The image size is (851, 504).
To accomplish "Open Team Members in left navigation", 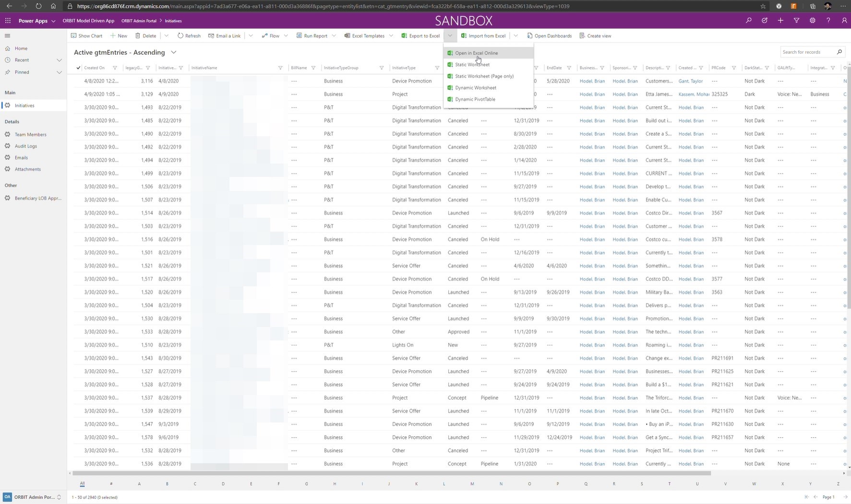I will [x=30, y=135].
